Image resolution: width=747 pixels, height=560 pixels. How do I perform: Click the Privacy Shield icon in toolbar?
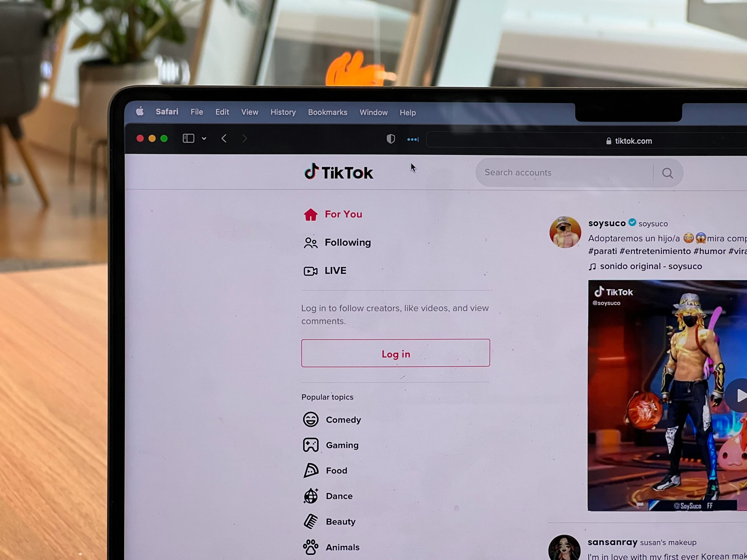pos(390,140)
